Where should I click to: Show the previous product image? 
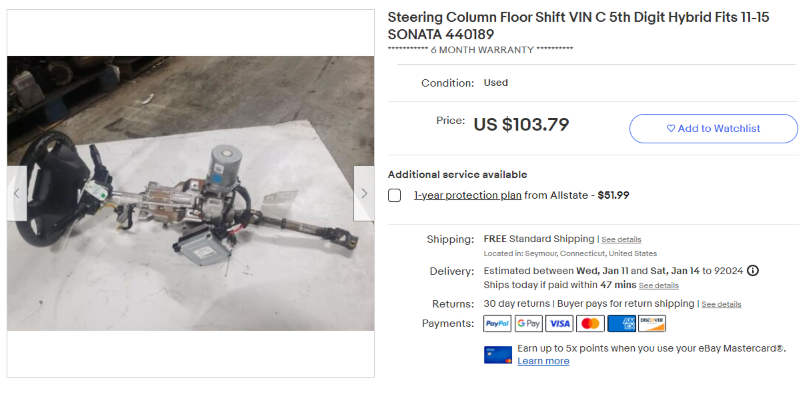point(17,194)
